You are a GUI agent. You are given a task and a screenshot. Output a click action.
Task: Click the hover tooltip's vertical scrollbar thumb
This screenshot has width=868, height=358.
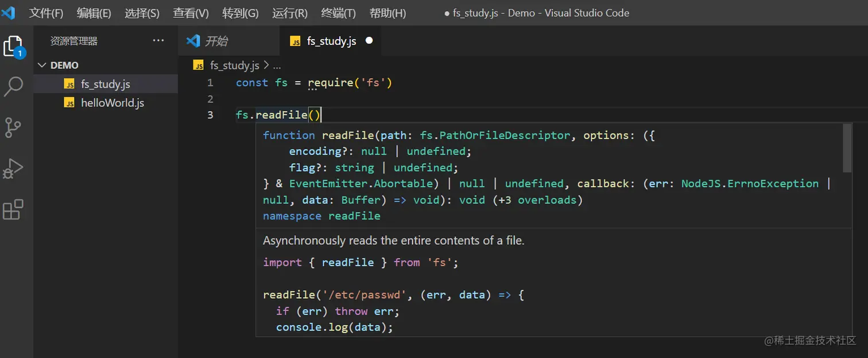[847, 148]
